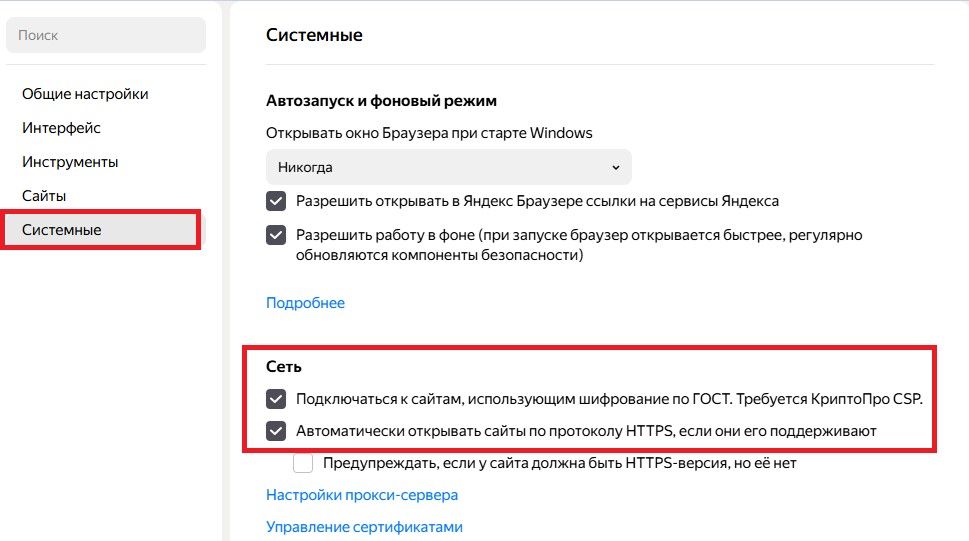Image resolution: width=969 pixels, height=541 pixels.
Task: Expand the Никогда startup dropdown
Action: click(449, 167)
